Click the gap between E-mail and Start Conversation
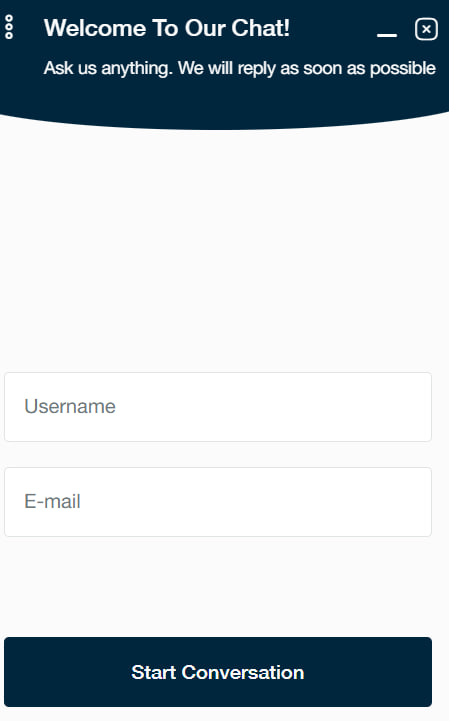Viewport: 449px width, 721px height. click(218, 587)
